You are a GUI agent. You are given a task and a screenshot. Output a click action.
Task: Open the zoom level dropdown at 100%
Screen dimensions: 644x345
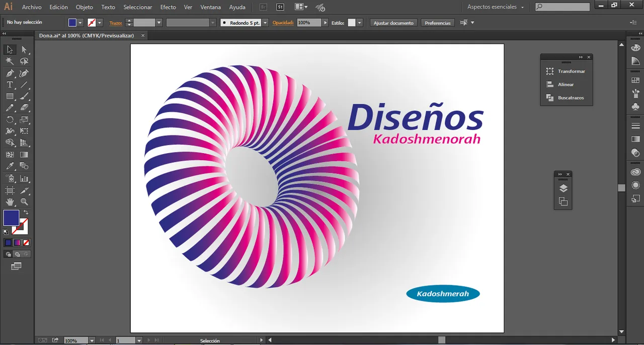pos(92,341)
